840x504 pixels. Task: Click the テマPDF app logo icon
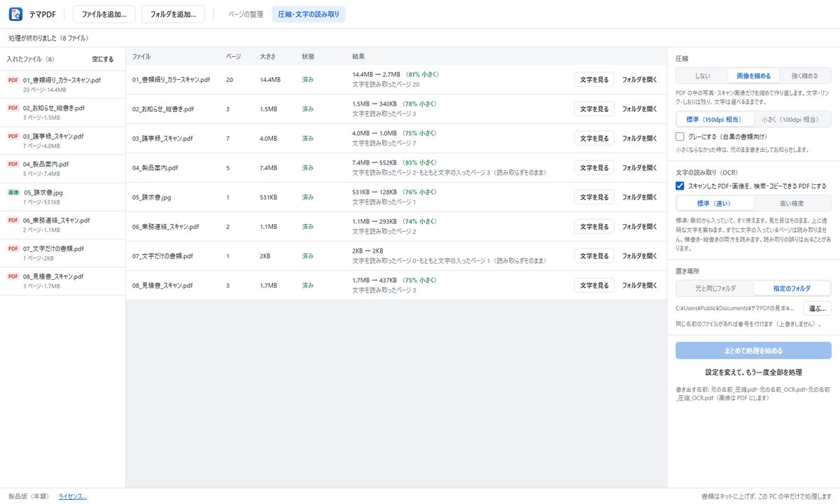click(x=15, y=14)
